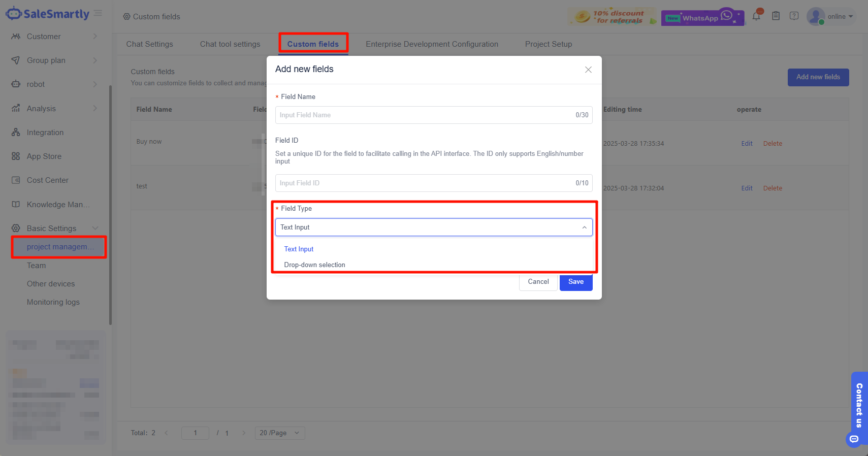Click the notification bell icon

click(x=756, y=16)
